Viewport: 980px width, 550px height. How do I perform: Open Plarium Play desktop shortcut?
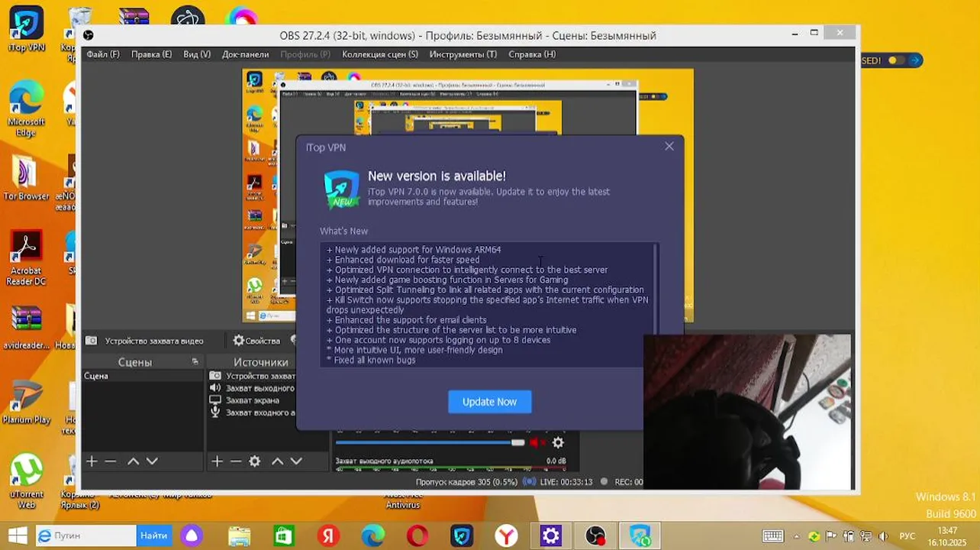click(x=26, y=402)
